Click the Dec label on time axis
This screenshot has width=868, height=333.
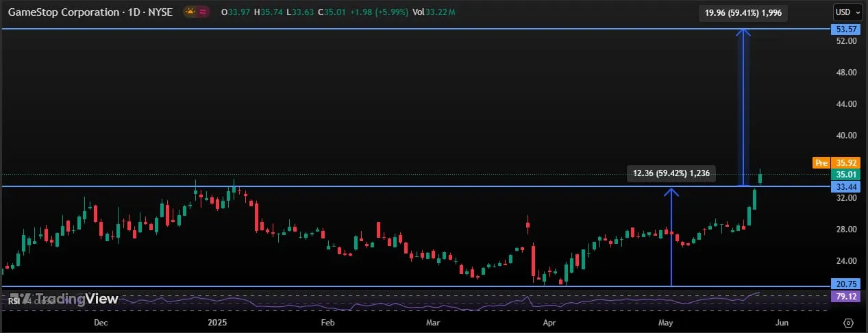[x=101, y=322]
